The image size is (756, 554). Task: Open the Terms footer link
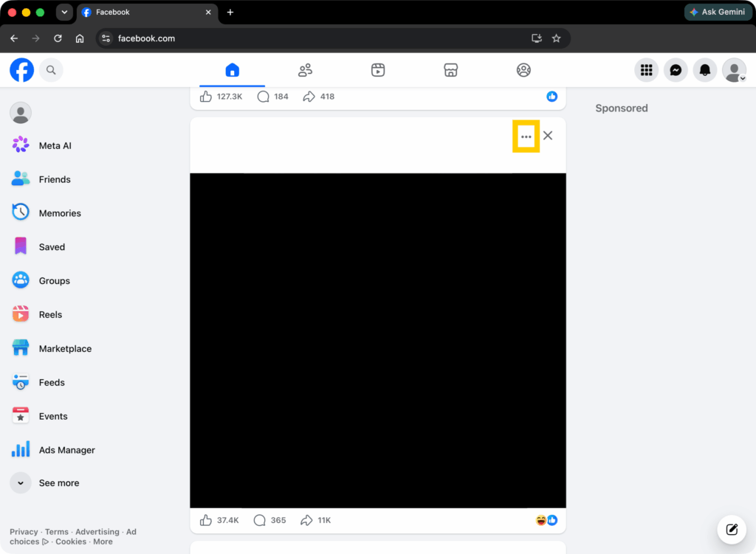tap(57, 532)
